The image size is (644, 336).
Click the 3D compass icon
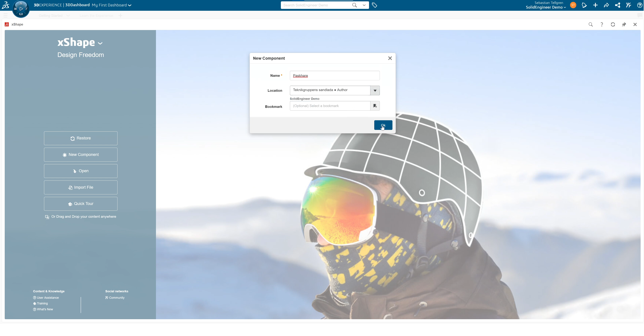[x=21, y=9]
